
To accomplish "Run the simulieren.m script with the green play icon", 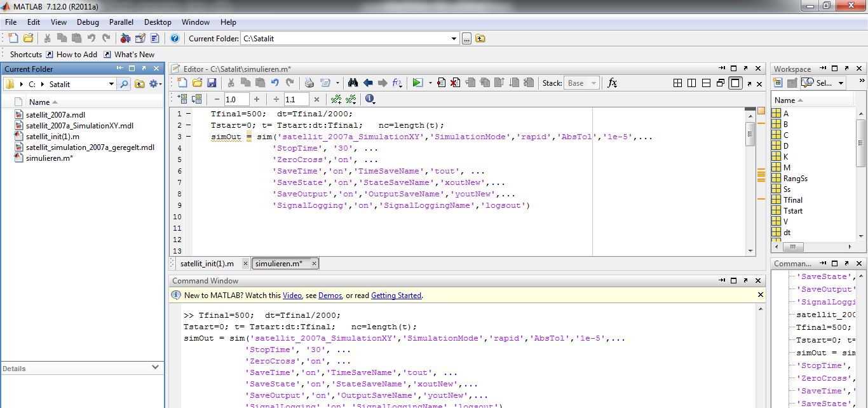I will [417, 83].
